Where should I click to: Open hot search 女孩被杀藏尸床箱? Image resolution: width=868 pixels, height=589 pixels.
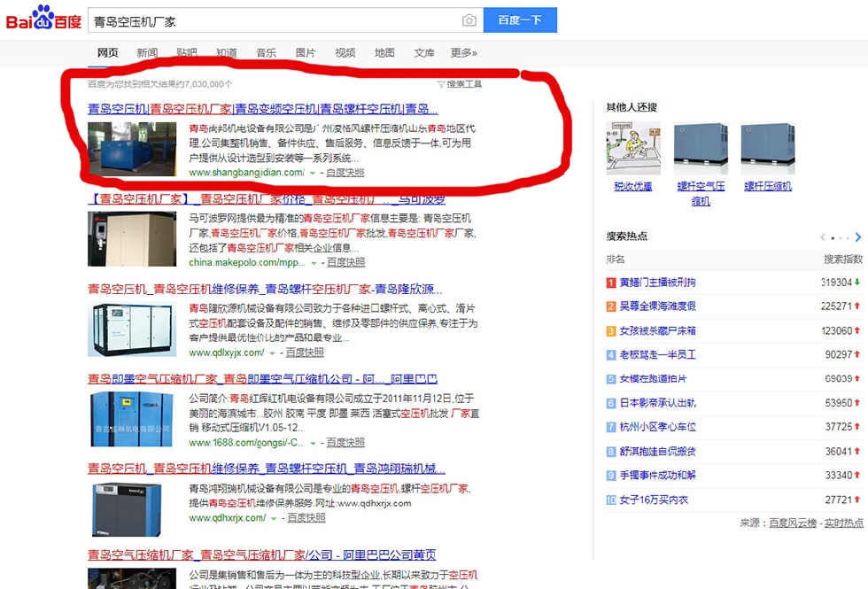click(657, 331)
